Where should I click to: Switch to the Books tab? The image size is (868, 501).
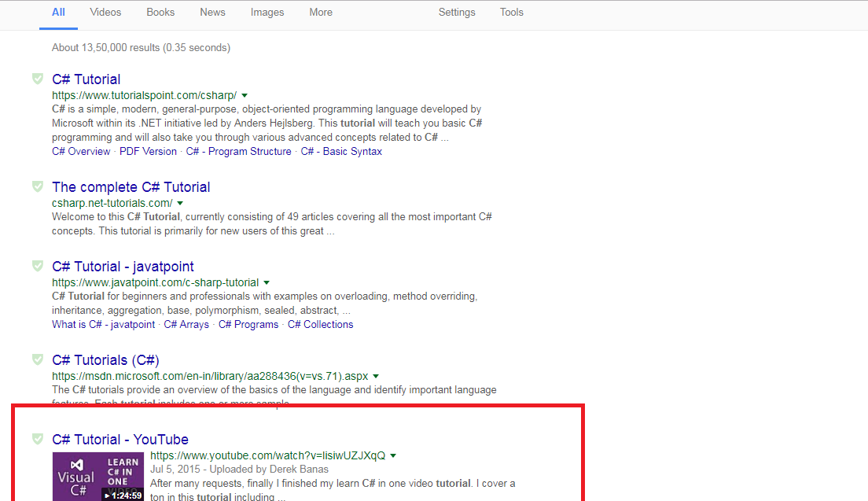point(160,12)
